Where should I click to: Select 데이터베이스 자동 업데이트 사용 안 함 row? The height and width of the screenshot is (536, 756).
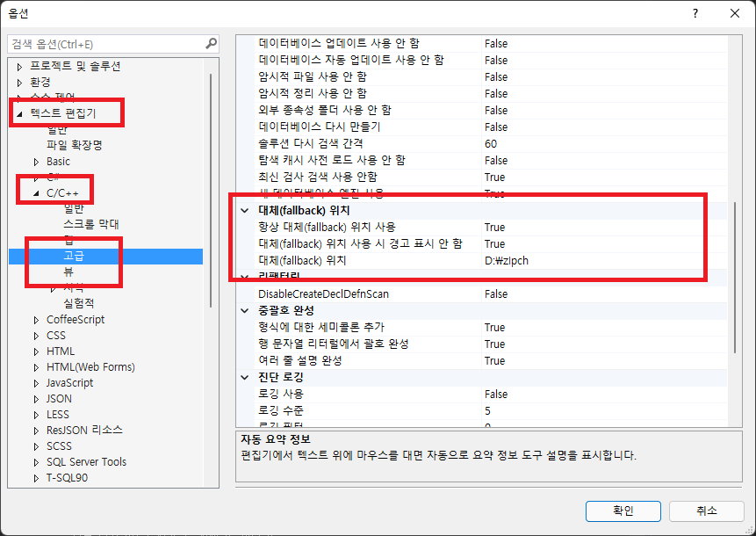tap(492, 61)
